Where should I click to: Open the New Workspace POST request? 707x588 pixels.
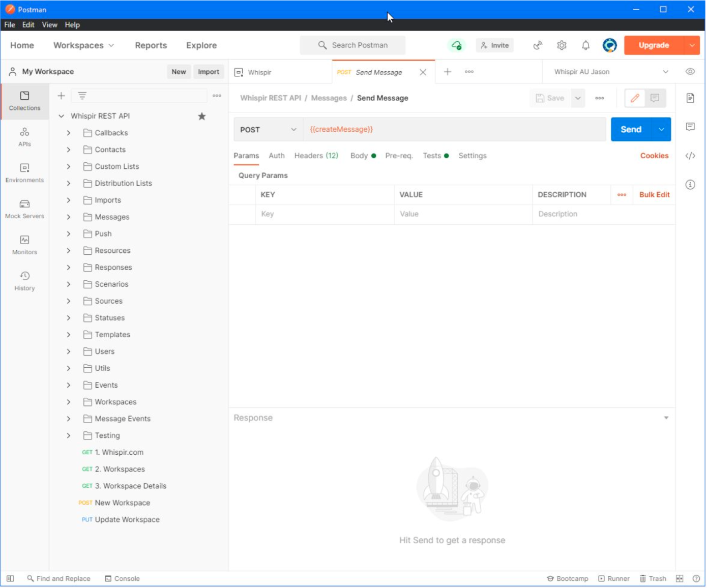click(x=123, y=504)
